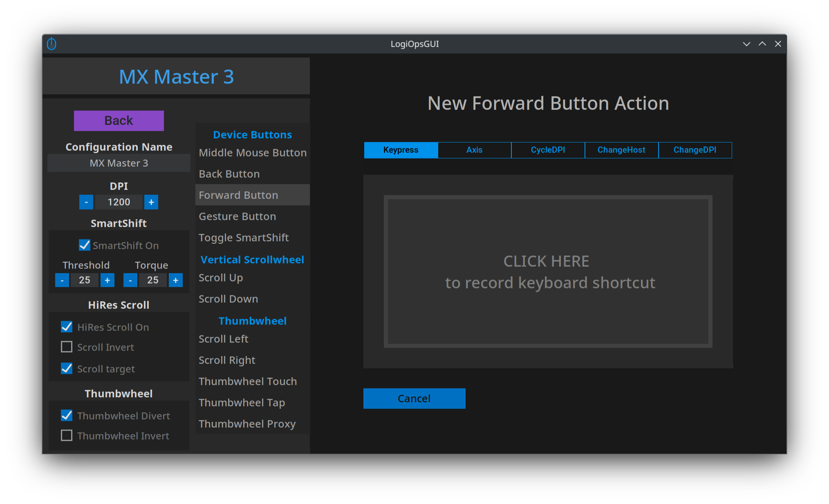Edit the Configuration Name field
The image size is (829, 504).
click(x=119, y=163)
